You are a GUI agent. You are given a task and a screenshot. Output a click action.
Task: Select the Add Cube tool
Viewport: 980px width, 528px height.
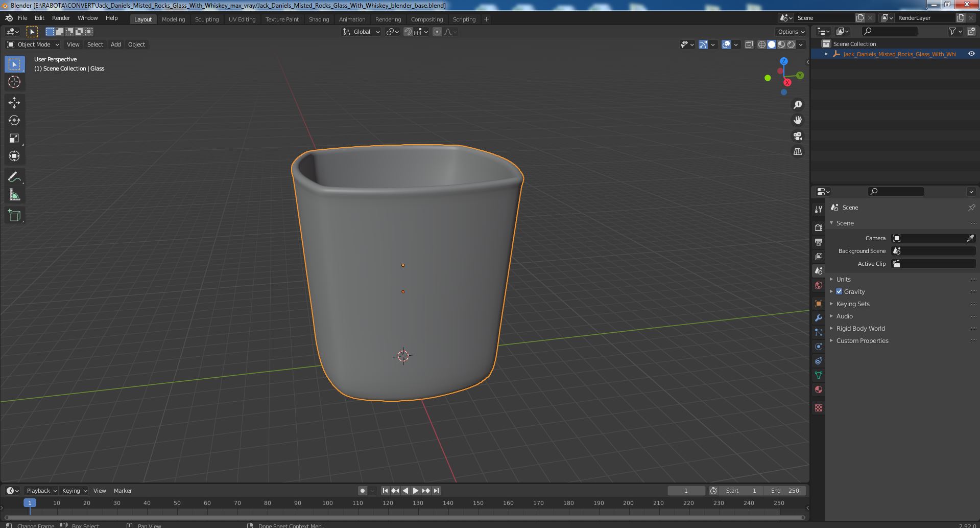point(14,216)
